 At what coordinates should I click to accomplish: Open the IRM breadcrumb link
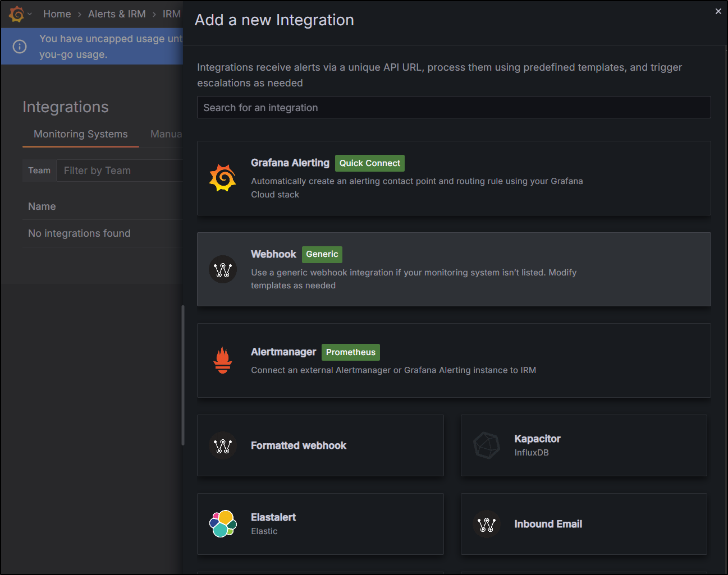pos(172,14)
